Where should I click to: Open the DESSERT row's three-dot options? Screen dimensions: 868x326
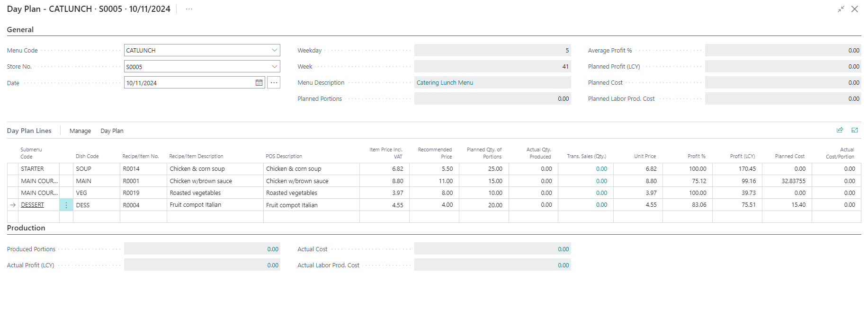pos(66,205)
